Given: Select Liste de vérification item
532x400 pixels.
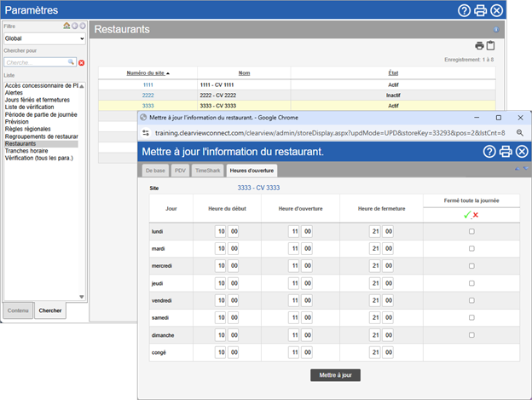Looking at the screenshot, I should 29,107.
